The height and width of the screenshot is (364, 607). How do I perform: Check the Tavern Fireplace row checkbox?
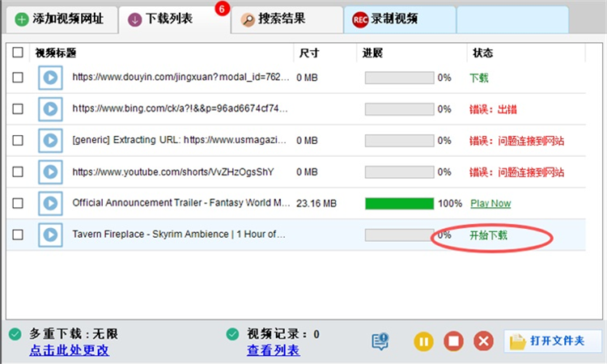(18, 235)
